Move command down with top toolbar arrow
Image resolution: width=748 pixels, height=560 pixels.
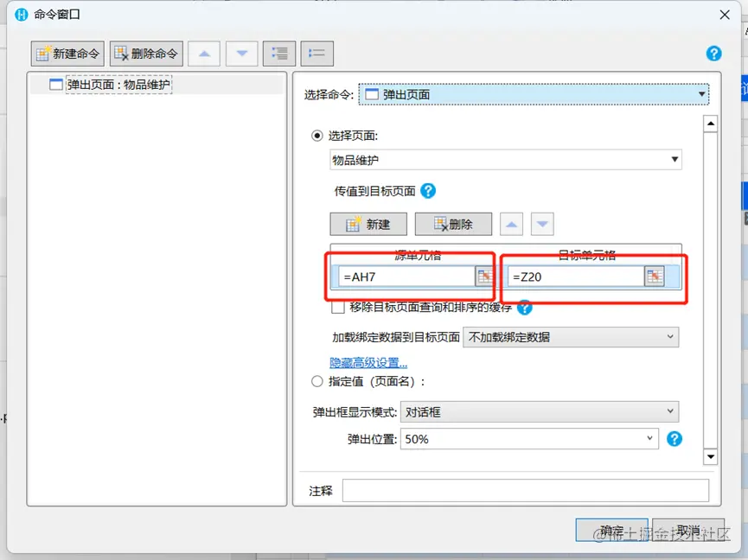tap(242, 54)
